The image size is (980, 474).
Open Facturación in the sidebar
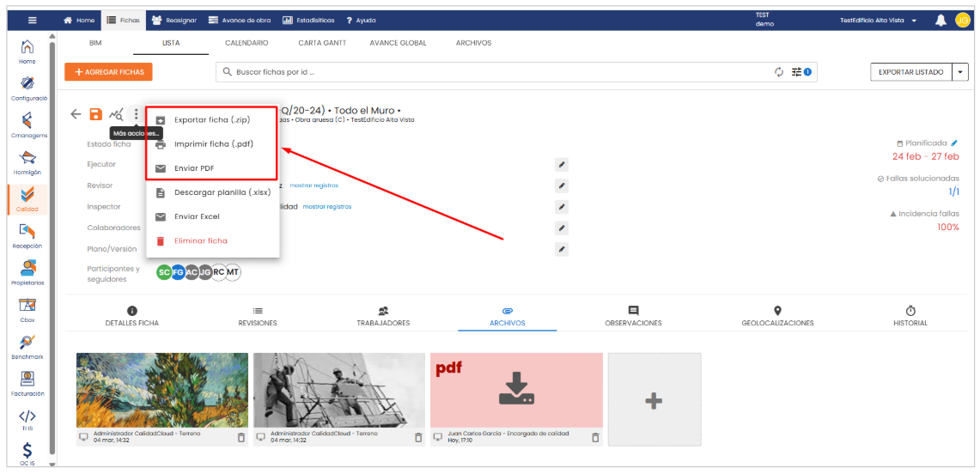click(x=27, y=382)
